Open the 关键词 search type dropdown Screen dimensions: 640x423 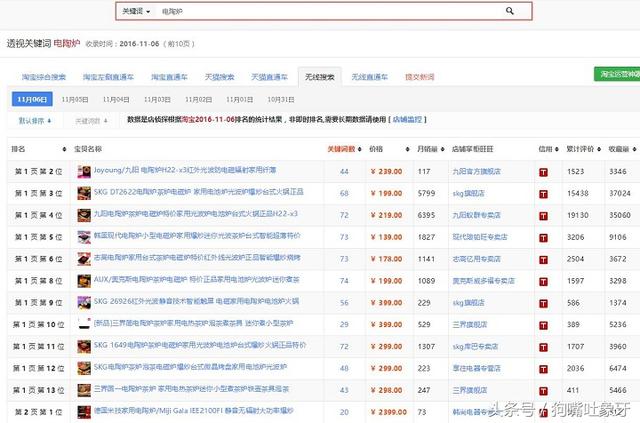136,11
